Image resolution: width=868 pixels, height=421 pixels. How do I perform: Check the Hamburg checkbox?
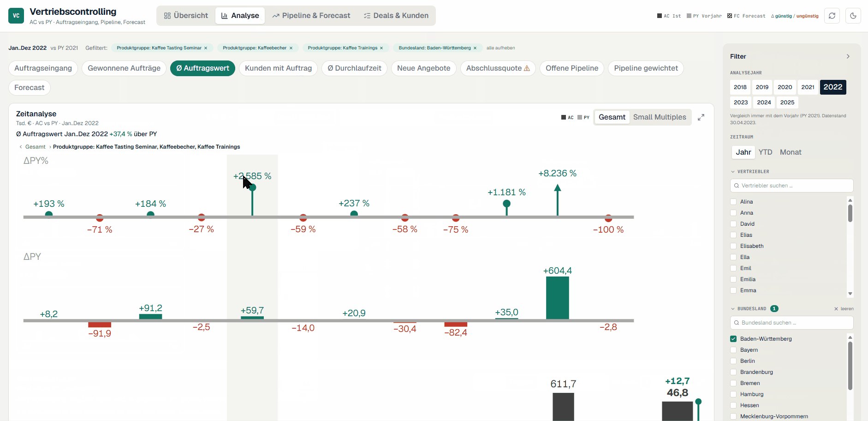tap(733, 394)
